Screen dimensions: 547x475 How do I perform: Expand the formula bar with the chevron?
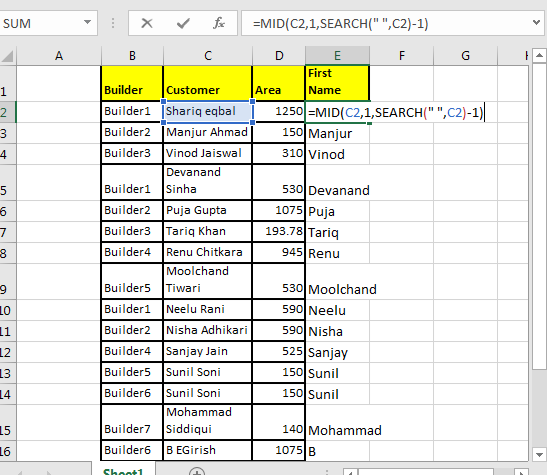click(x=537, y=23)
